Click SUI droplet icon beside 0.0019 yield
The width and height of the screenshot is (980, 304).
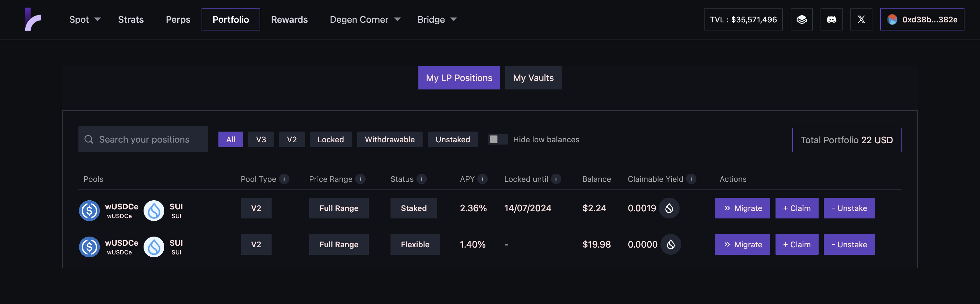pos(669,208)
